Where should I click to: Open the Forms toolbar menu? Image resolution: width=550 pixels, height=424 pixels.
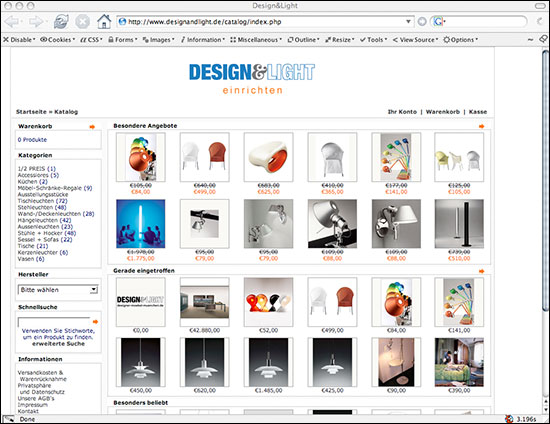point(123,40)
